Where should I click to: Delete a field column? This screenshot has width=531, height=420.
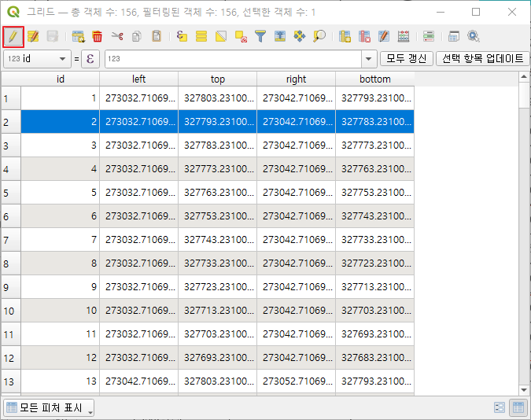pyautogui.click(x=364, y=36)
